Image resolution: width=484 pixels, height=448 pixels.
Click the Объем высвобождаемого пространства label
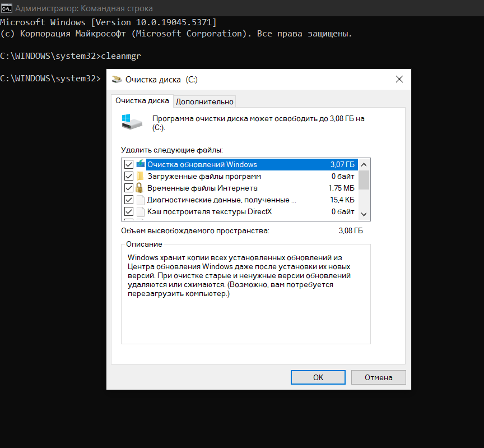[x=195, y=231]
